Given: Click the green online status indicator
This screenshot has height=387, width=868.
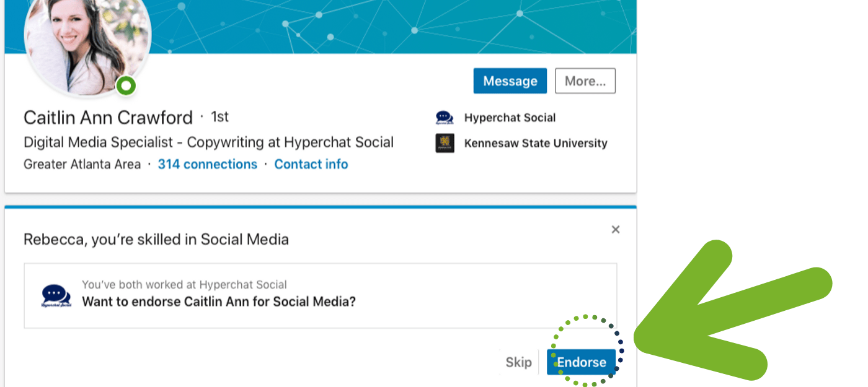Looking at the screenshot, I should [x=126, y=85].
